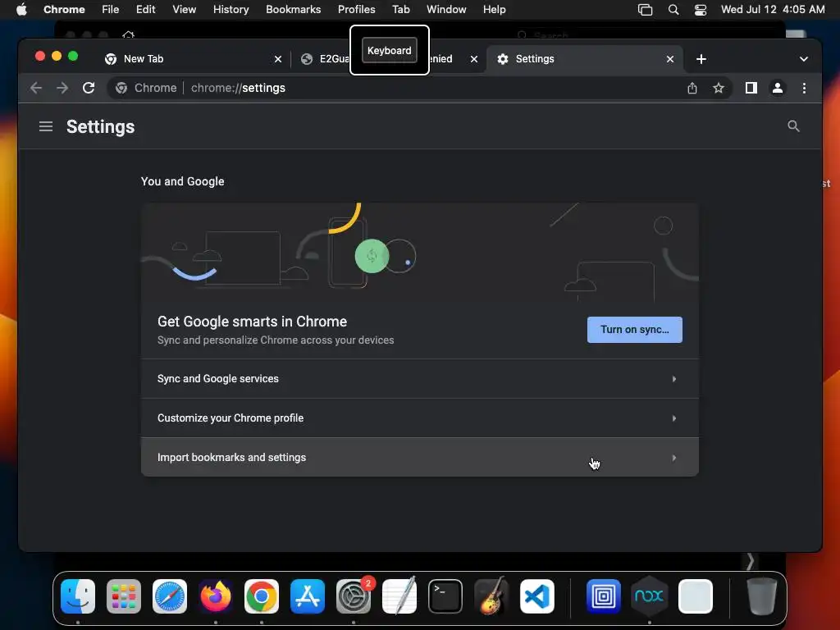Launch GarageBand from the Dock

click(x=491, y=596)
